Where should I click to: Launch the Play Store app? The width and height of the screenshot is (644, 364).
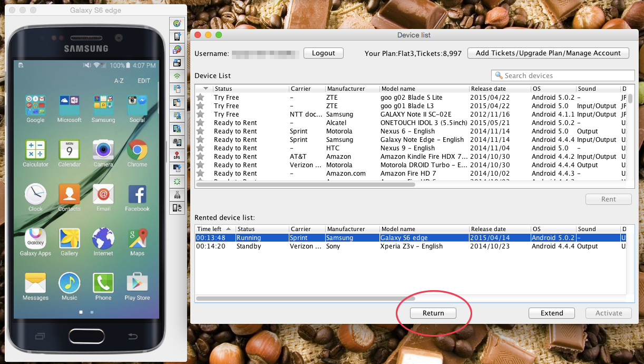[137, 286]
